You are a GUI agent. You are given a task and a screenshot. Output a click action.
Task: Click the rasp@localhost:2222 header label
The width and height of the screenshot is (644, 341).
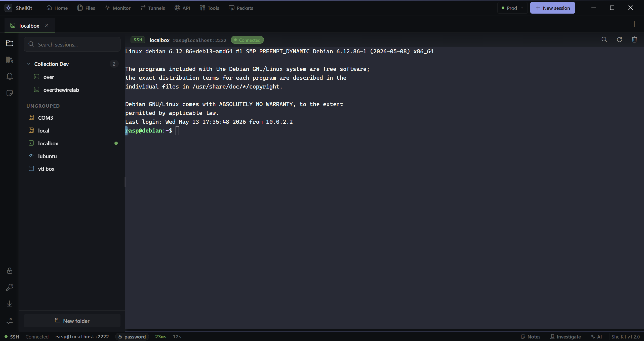199,40
